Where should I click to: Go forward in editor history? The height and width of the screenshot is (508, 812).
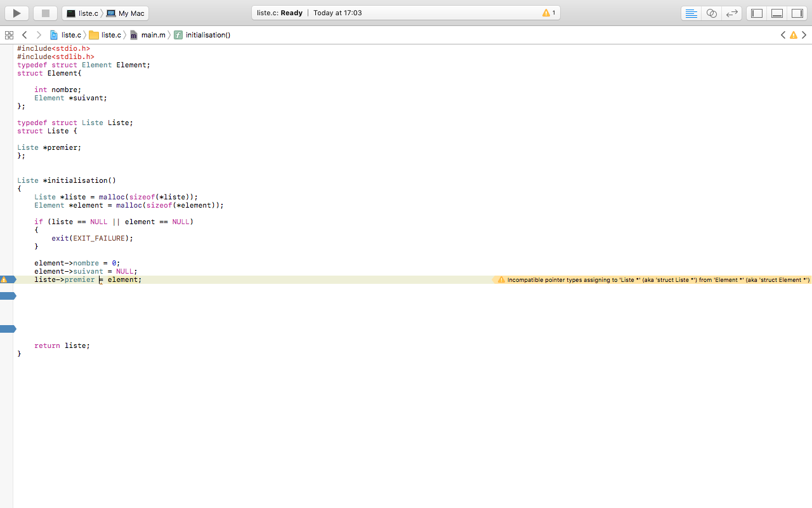39,35
